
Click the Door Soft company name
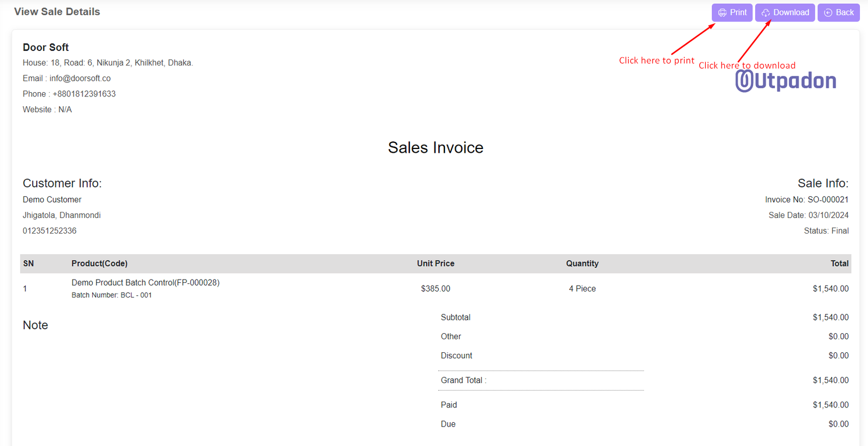46,47
